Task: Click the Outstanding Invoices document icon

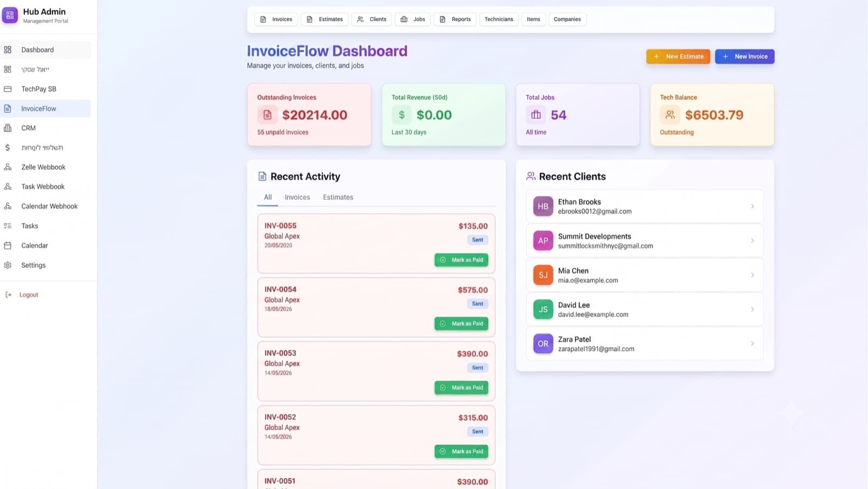Action: (x=267, y=115)
